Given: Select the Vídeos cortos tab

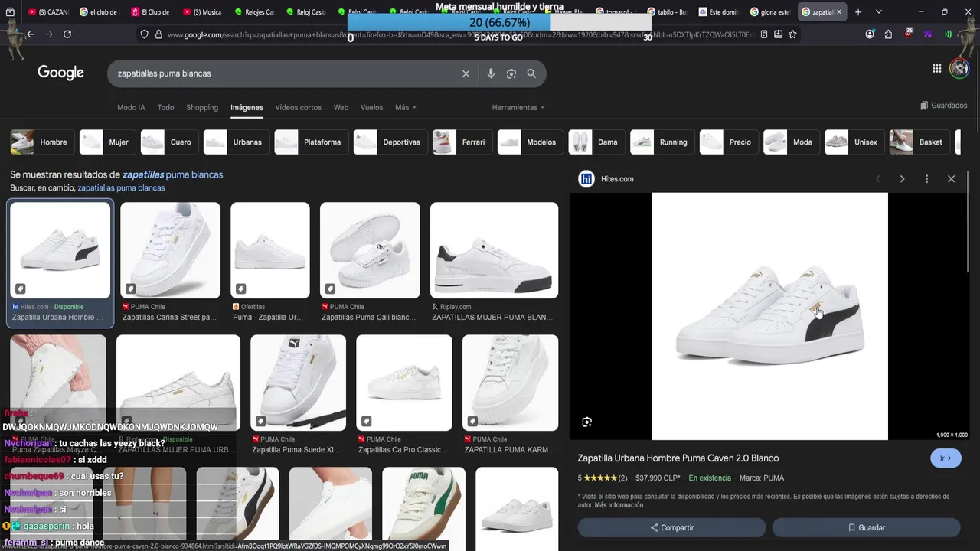Looking at the screenshot, I should pyautogui.click(x=298, y=107).
